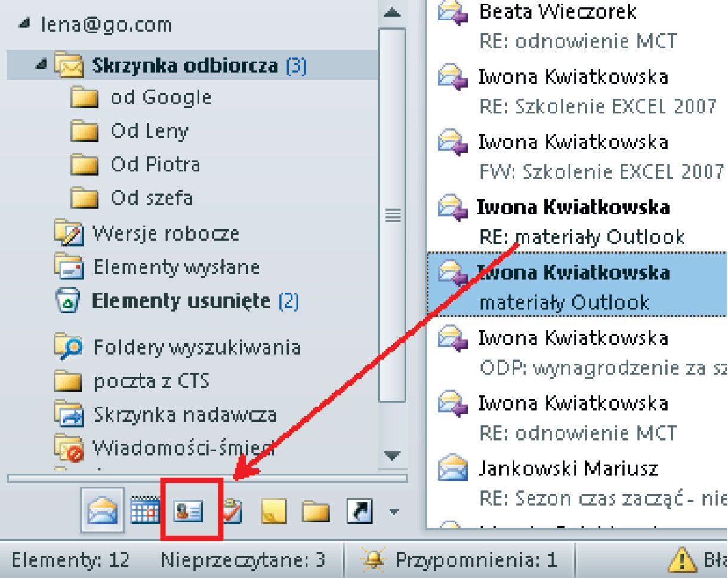Open the Folder List icon
Screen dimensions: 728x578
[x=316, y=511]
